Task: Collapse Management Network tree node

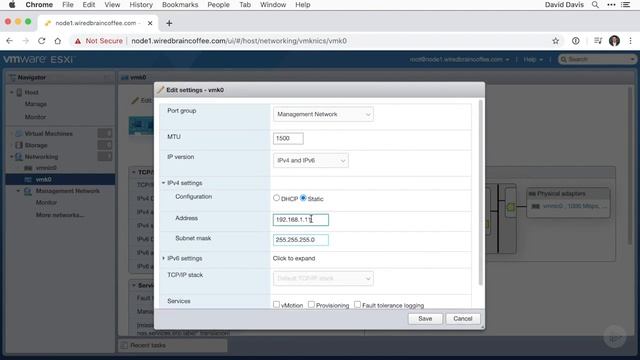Action: (x=18, y=191)
